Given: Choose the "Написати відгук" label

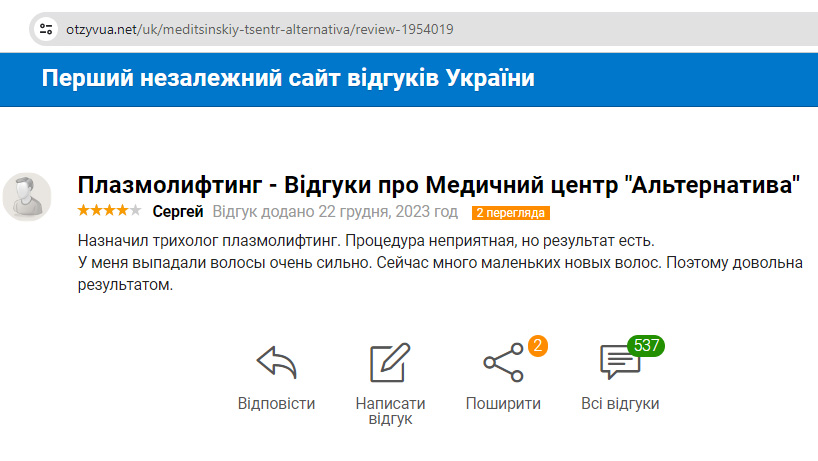Looking at the screenshot, I should [x=390, y=411].
